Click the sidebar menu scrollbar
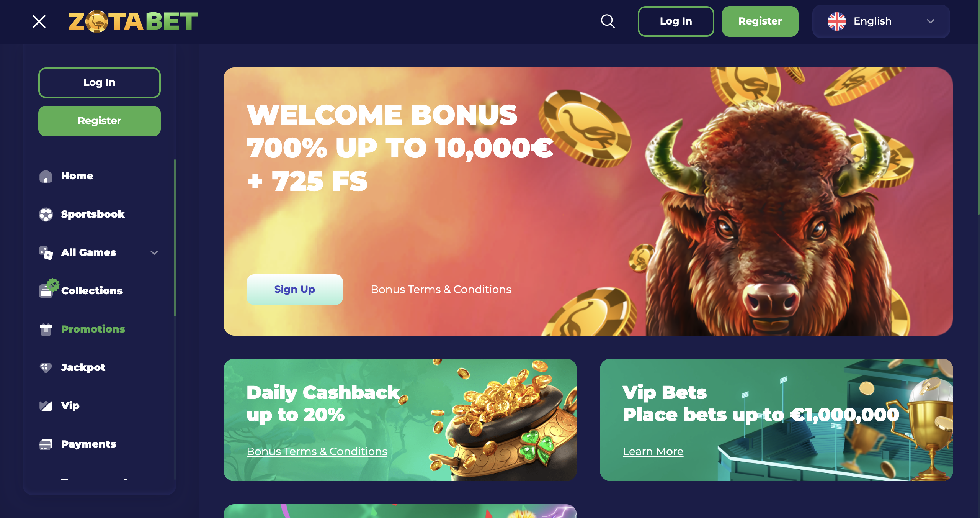 tap(175, 238)
